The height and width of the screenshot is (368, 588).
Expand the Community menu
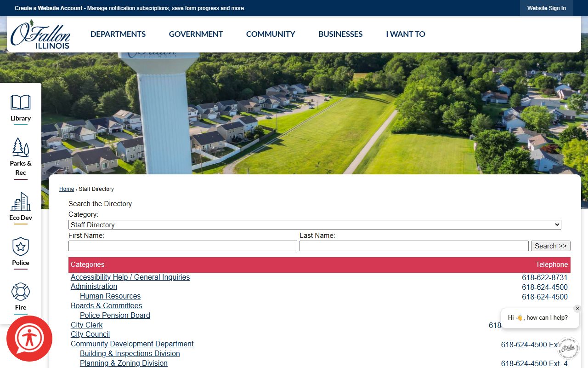pyautogui.click(x=271, y=34)
